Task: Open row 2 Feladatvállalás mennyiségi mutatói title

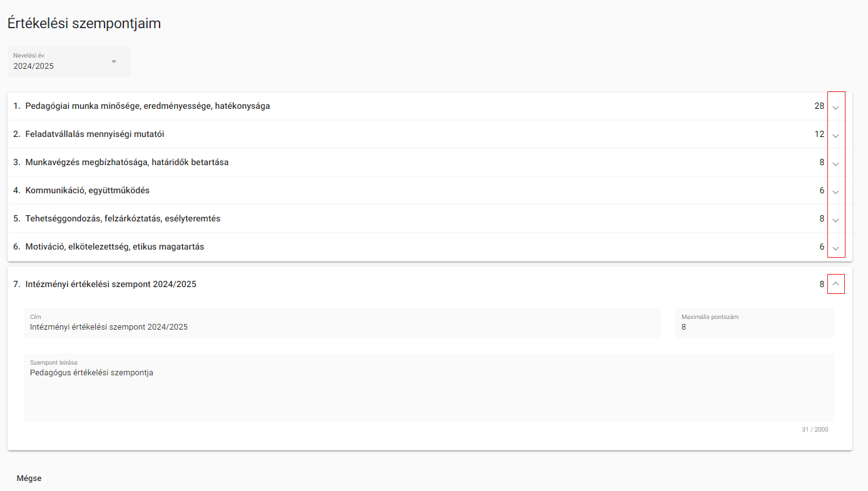Action: pos(95,134)
